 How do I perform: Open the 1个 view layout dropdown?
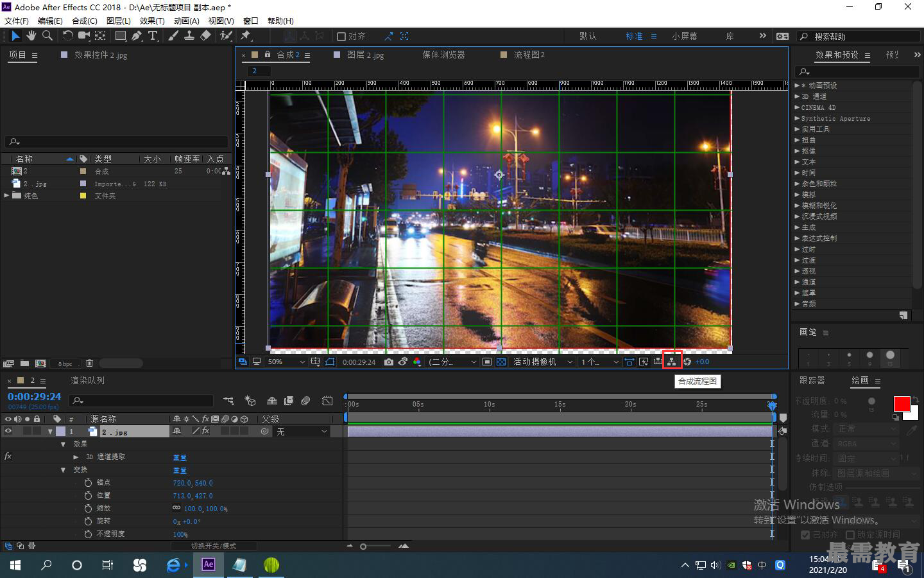pyautogui.click(x=600, y=362)
